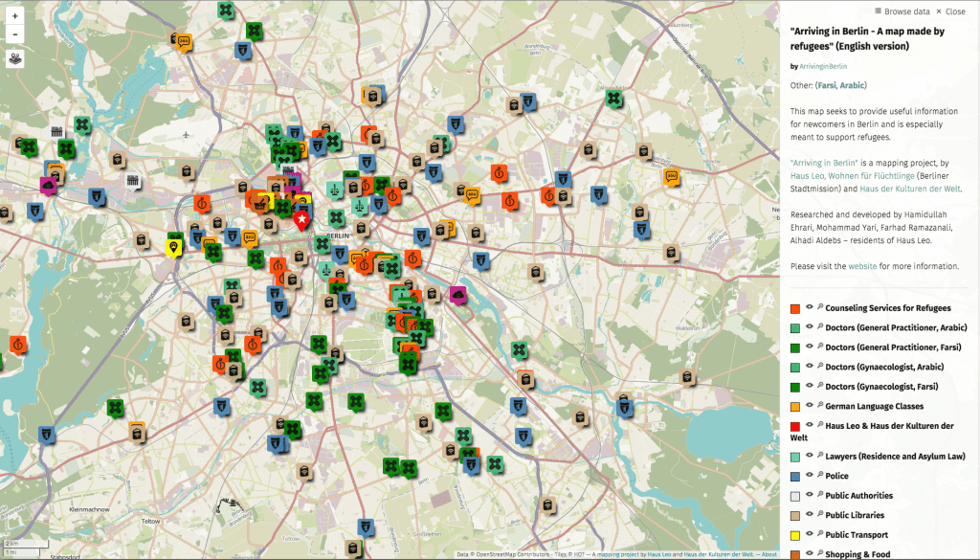This screenshot has width=980, height=560.
Task: Toggle visibility of German Language Classes layer
Action: [809, 406]
